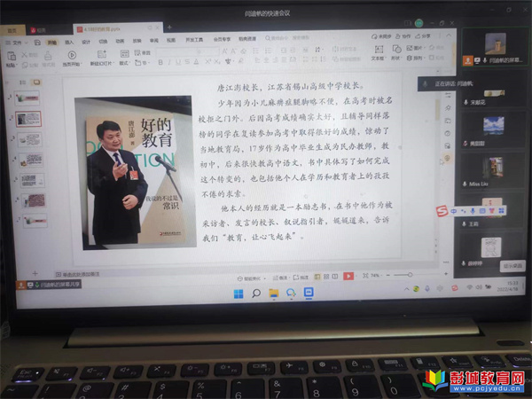Show hidden tray icons chevron

pyautogui.click(x=406, y=289)
